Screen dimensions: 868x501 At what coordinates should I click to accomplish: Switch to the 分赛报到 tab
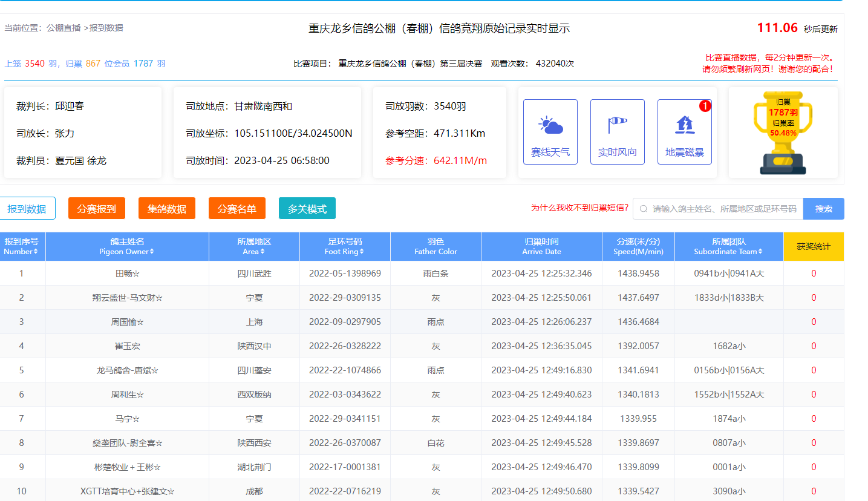[x=96, y=209]
